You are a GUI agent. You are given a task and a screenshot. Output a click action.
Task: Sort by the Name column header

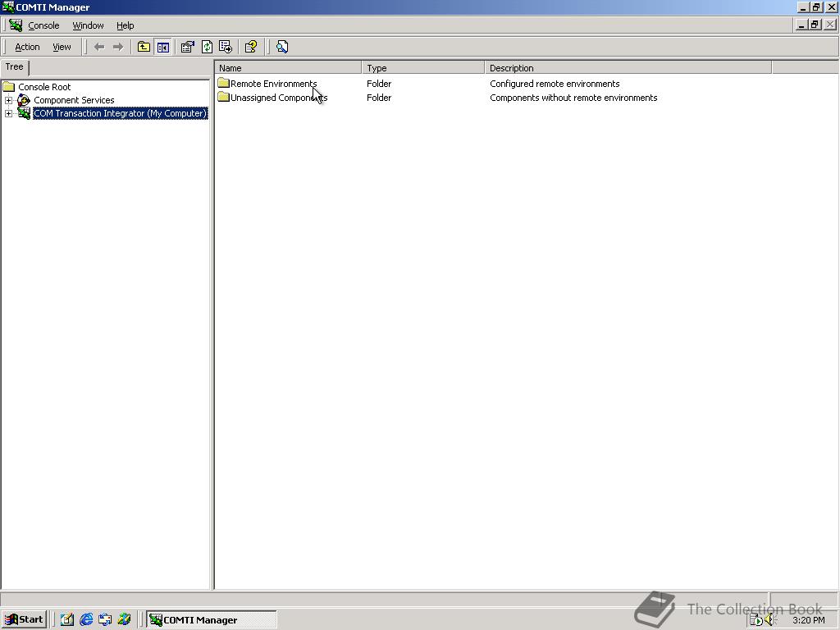pos(288,68)
